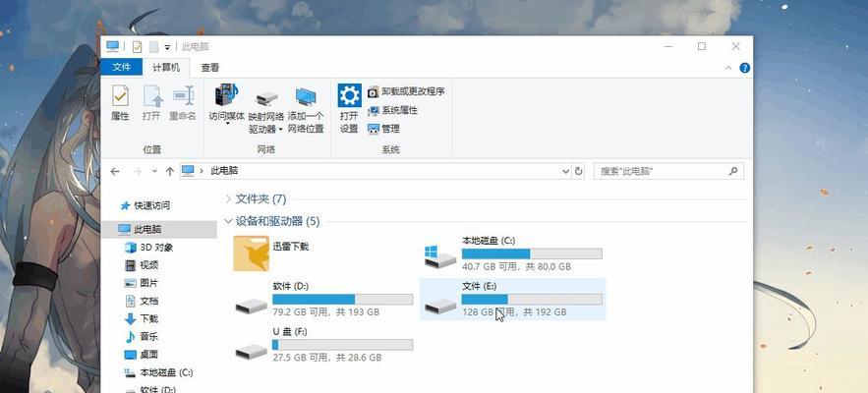Select the U 盘 (F:) drive icon
868x393 pixels.
coord(251,351)
